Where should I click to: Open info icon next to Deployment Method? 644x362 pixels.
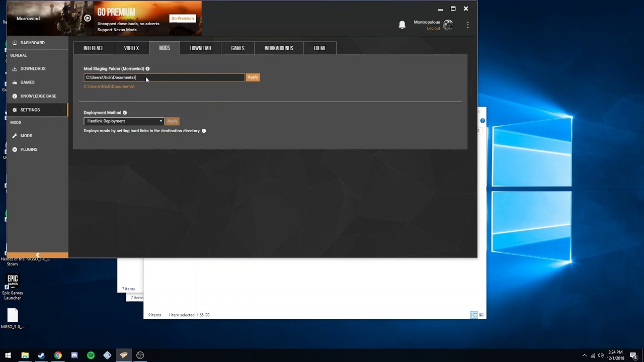coord(125,113)
